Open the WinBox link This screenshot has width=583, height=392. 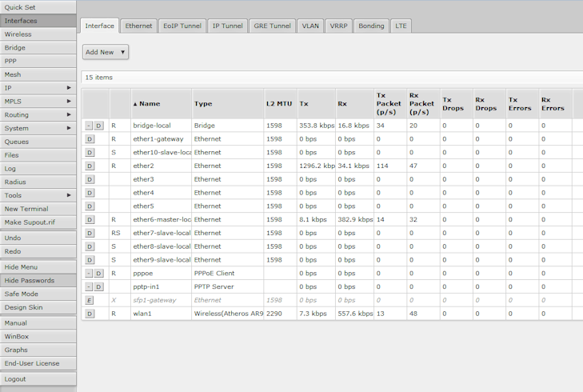(38, 337)
